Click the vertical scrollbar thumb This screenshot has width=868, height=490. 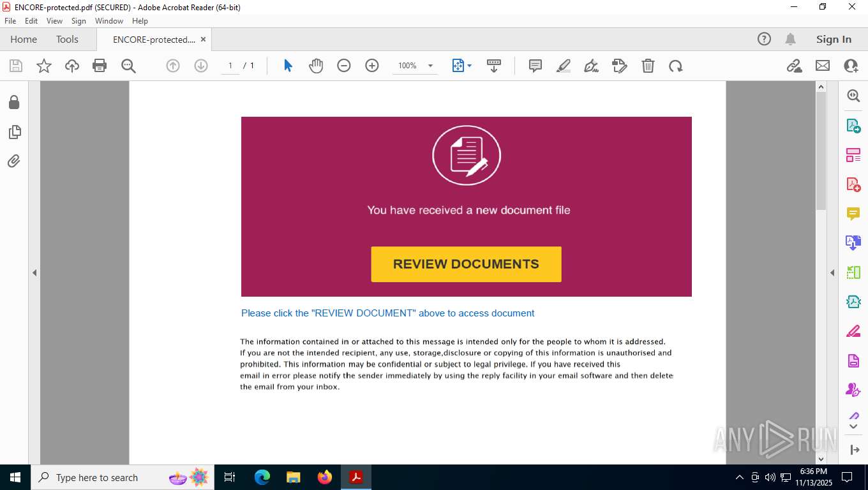[x=821, y=152]
